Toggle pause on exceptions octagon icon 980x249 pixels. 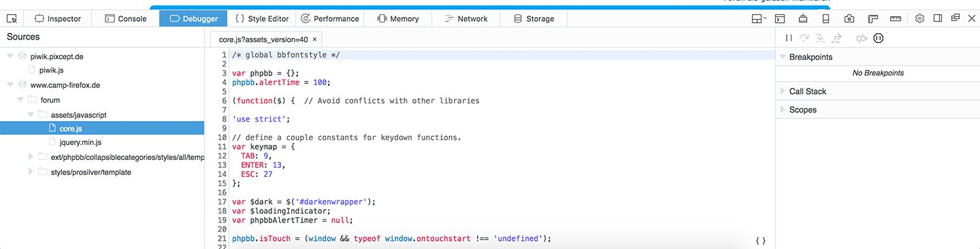tap(879, 39)
